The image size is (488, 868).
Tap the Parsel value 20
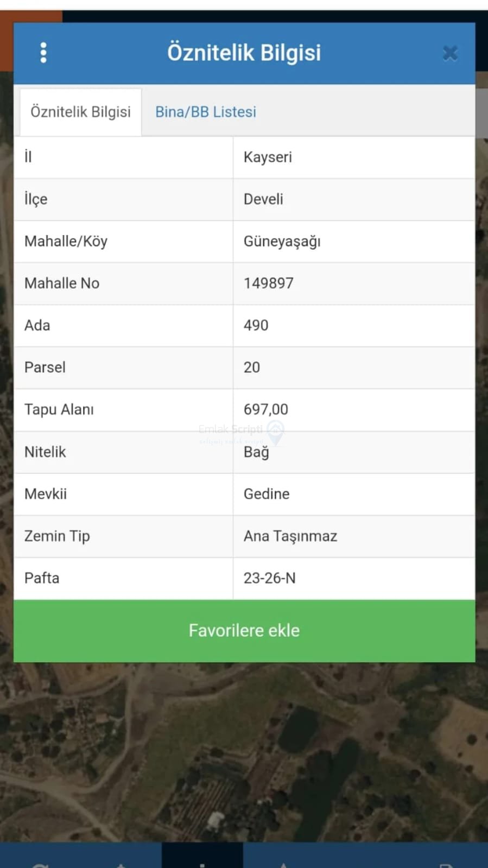252,368
